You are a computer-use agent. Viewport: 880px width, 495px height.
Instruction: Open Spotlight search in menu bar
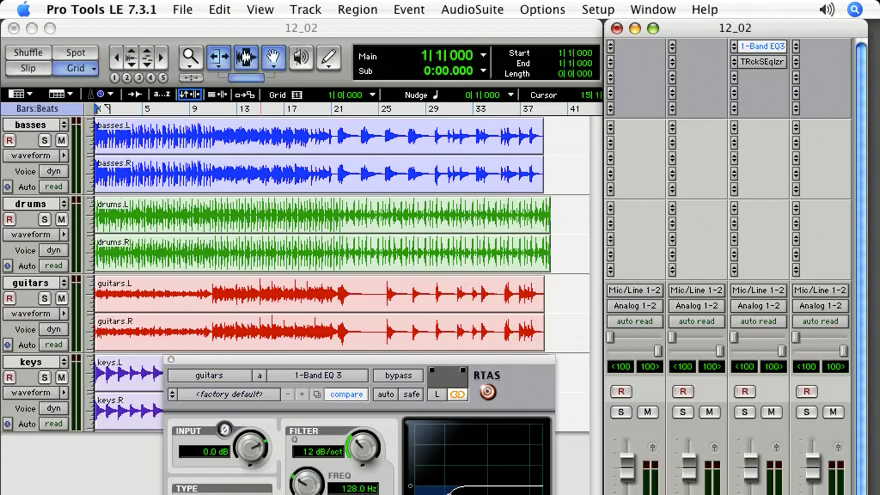tap(854, 10)
